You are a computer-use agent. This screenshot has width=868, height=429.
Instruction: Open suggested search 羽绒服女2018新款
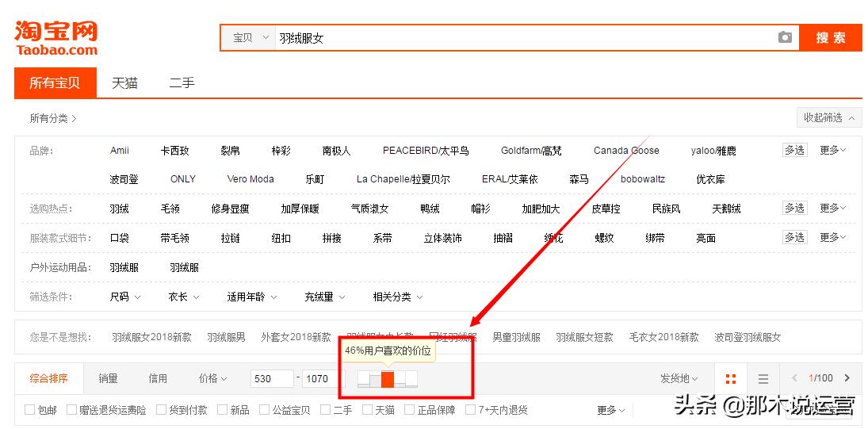click(151, 337)
